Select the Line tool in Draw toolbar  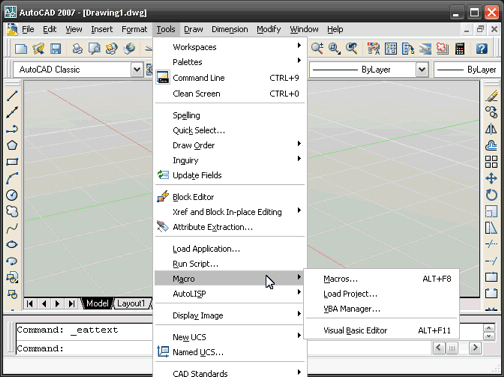pyautogui.click(x=12, y=96)
